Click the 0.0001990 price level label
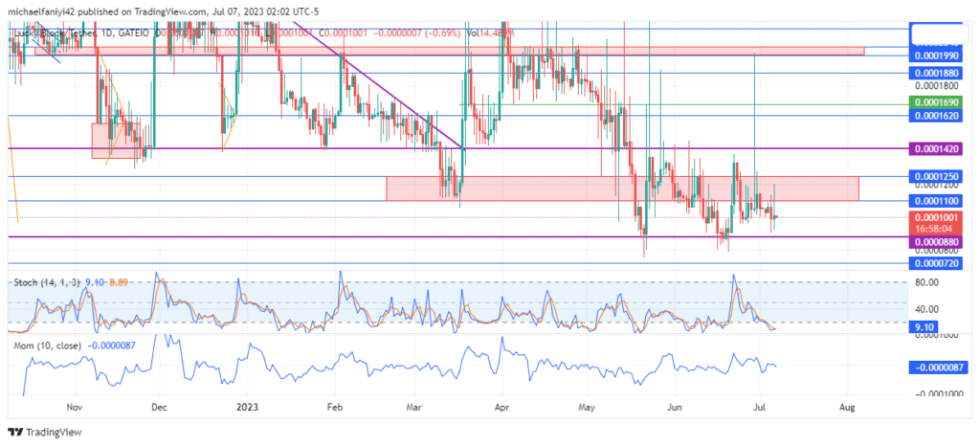The height and width of the screenshot is (446, 980). (x=936, y=56)
